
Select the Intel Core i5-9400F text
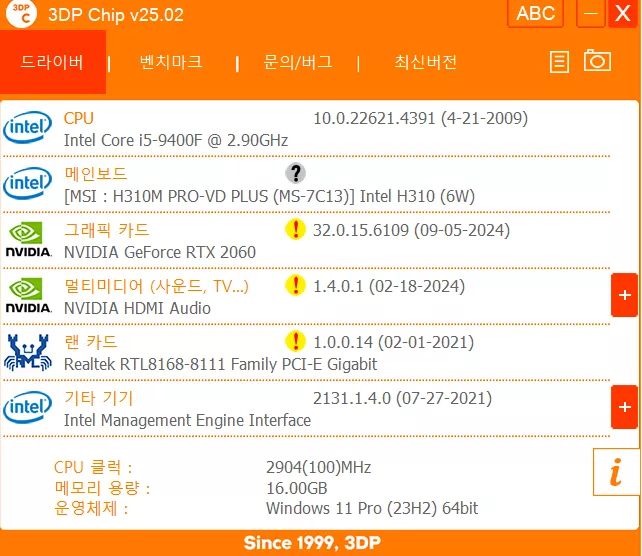pyautogui.click(x=176, y=140)
